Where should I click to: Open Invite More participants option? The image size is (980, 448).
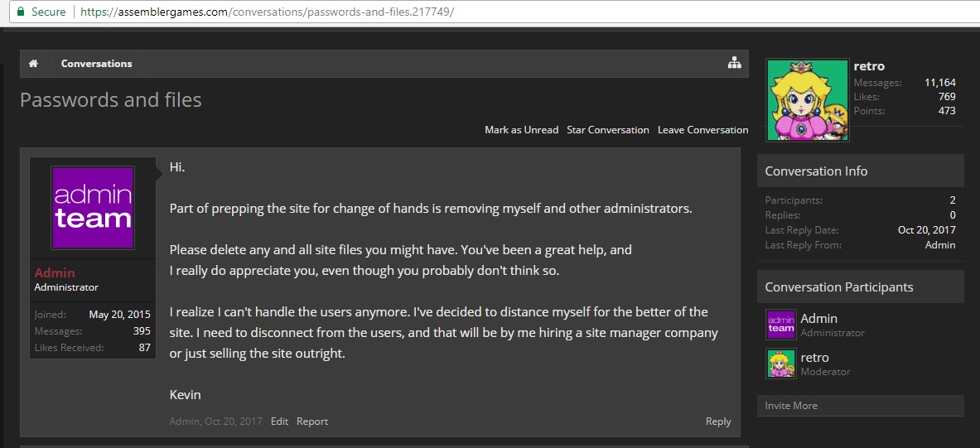pos(791,406)
